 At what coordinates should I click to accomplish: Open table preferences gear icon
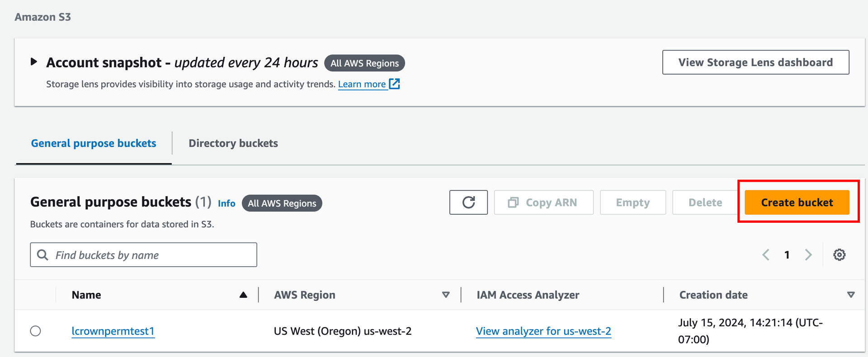(840, 255)
